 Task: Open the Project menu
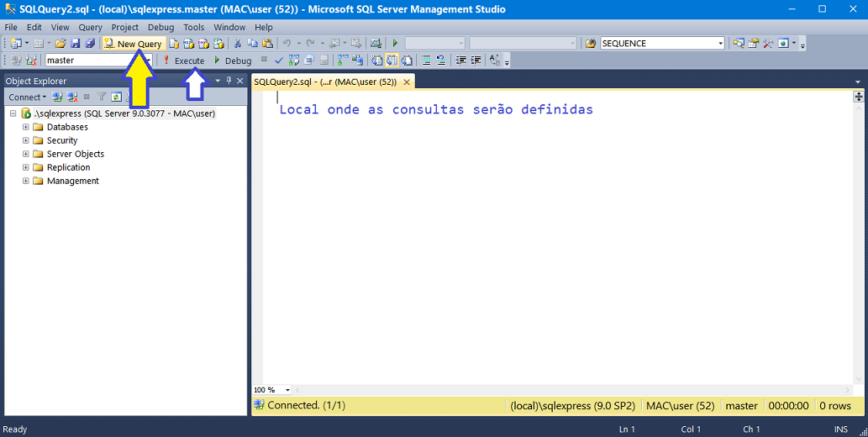[125, 27]
